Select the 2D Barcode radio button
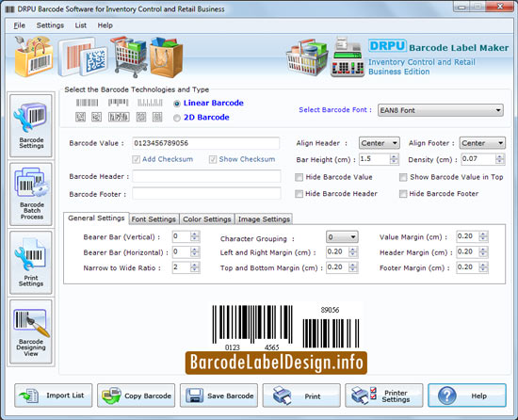518x420 pixels. coord(177,118)
